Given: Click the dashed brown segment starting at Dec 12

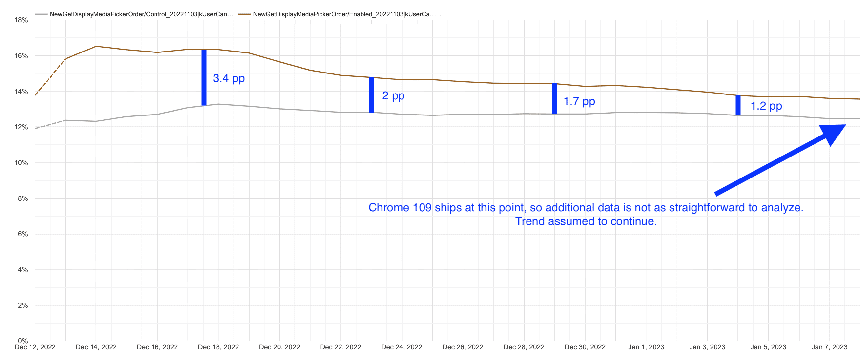Looking at the screenshot, I should [x=50, y=77].
